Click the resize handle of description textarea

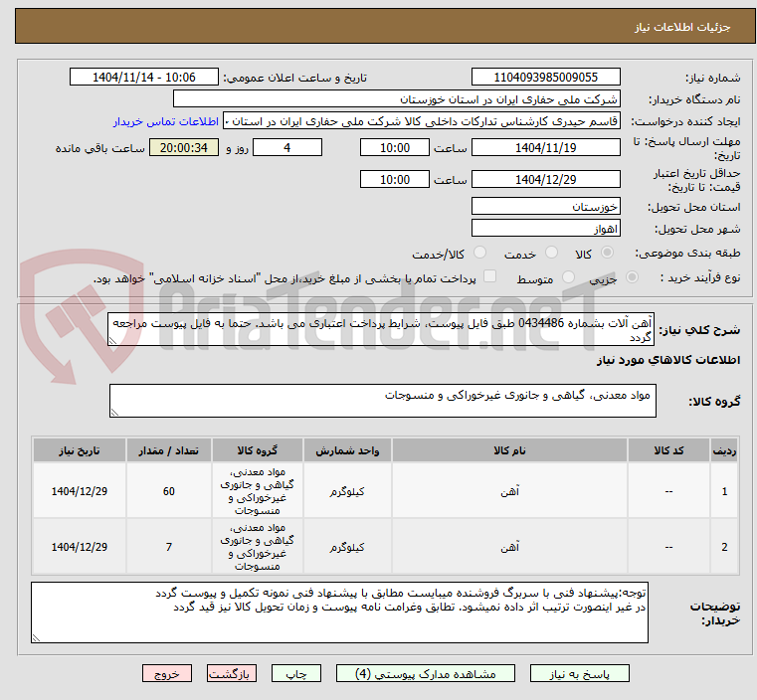tap(112, 341)
